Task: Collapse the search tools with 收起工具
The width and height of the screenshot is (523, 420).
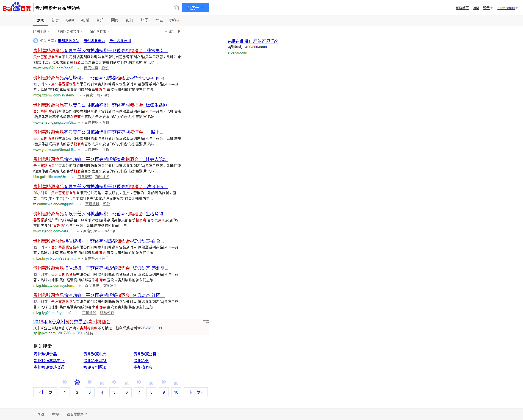Action: [173, 31]
